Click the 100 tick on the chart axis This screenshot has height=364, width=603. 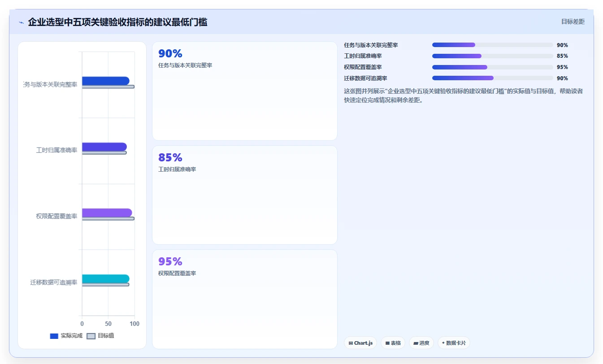134,324
